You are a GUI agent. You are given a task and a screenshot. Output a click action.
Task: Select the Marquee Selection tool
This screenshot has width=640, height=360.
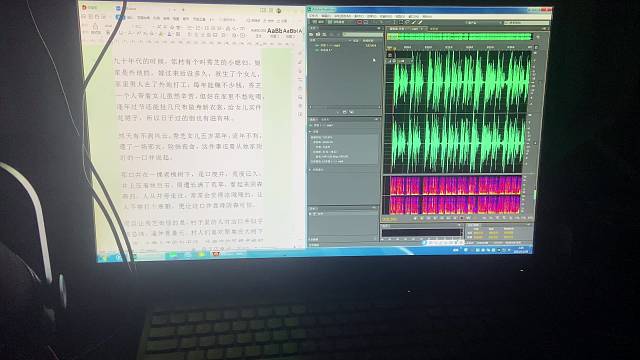(x=401, y=22)
